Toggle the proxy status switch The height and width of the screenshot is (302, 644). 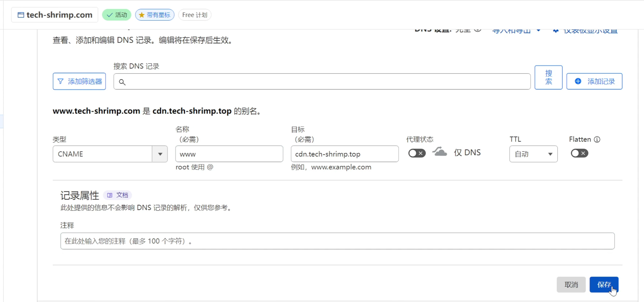point(417,153)
